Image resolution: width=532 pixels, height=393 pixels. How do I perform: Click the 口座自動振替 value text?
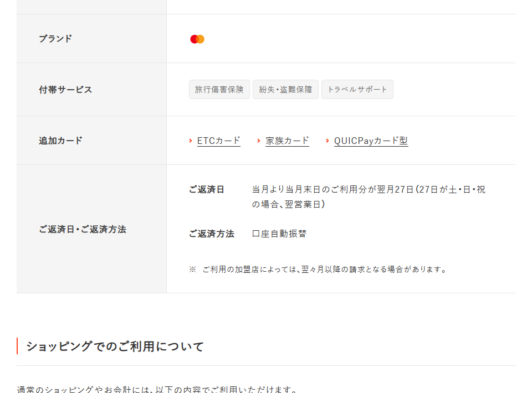click(279, 234)
